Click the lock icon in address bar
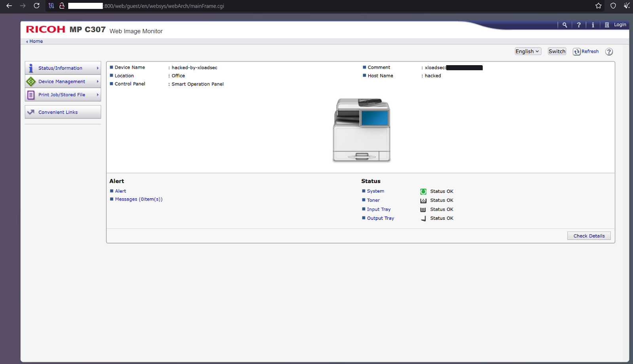 (62, 6)
